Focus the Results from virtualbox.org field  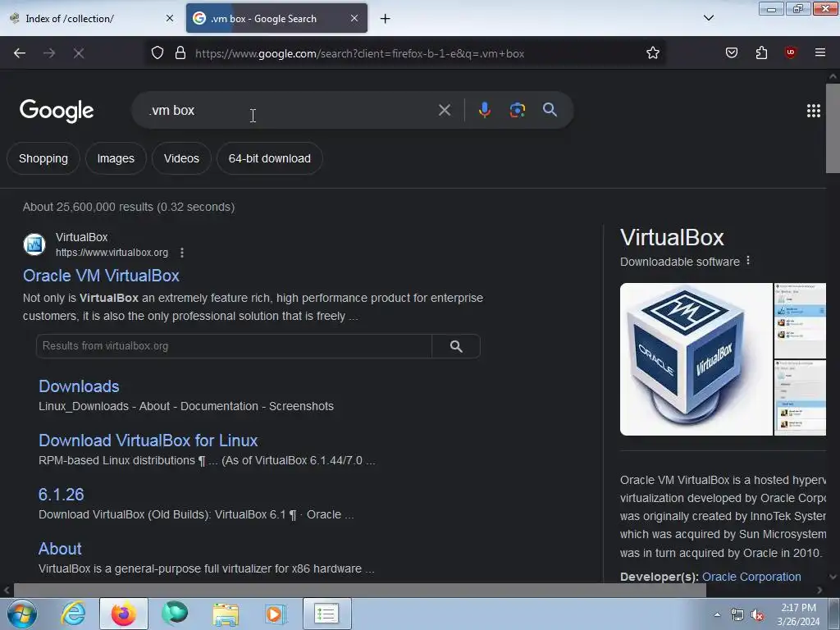click(234, 346)
